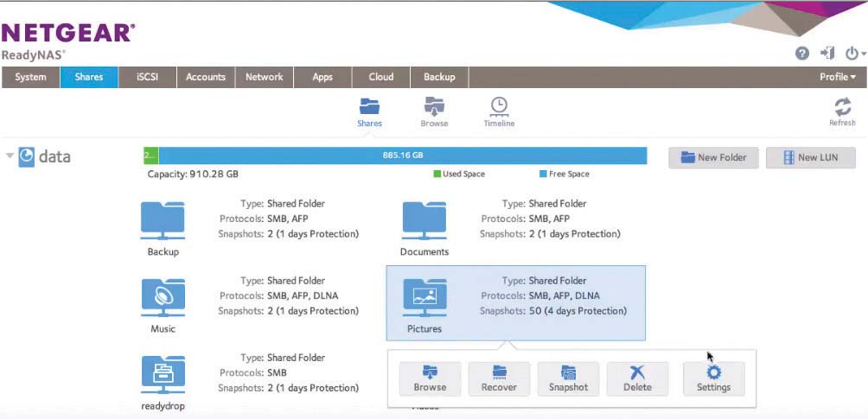This screenshot has height=419, width=868.
Task: Delete the Pictures folder
Action: [x=638, y=378]
